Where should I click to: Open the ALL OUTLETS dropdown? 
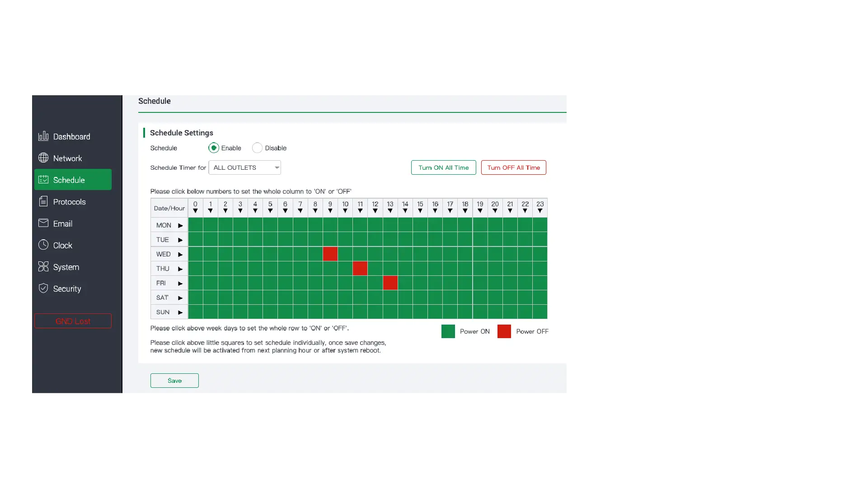coord(244,167)
